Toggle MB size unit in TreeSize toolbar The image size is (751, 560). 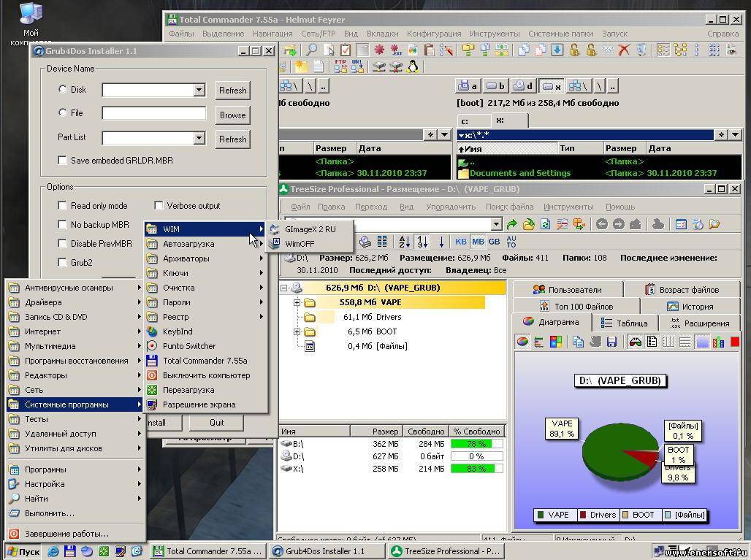point(478,241)
